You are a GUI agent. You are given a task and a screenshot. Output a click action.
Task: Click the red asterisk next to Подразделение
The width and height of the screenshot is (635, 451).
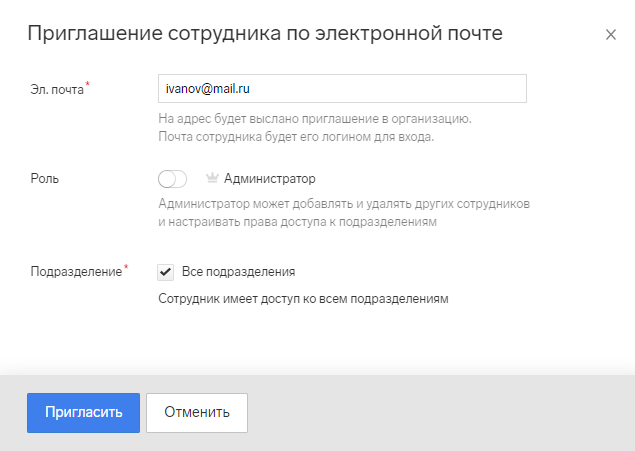point(126,266)
